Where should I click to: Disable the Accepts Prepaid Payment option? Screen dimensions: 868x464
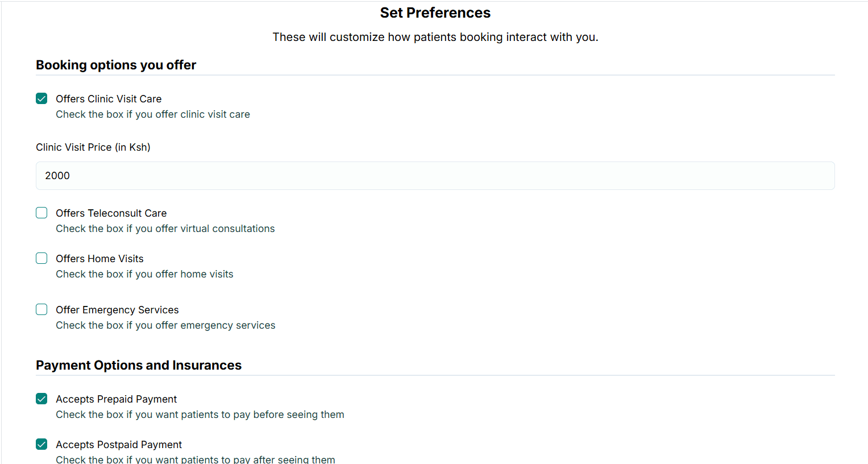pyautogui.click(x=41, y=399)
